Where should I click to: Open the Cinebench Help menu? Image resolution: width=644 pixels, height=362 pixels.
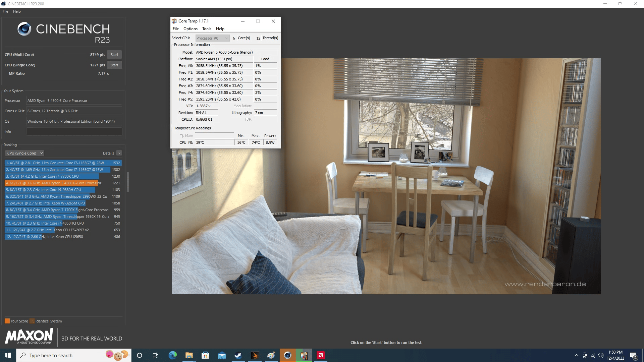[17, 11]
